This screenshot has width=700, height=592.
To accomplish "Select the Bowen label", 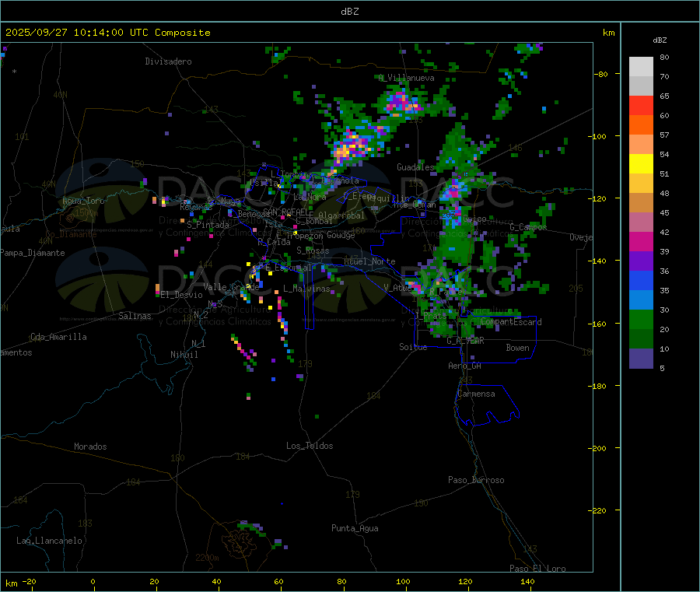I will [517, 348].
